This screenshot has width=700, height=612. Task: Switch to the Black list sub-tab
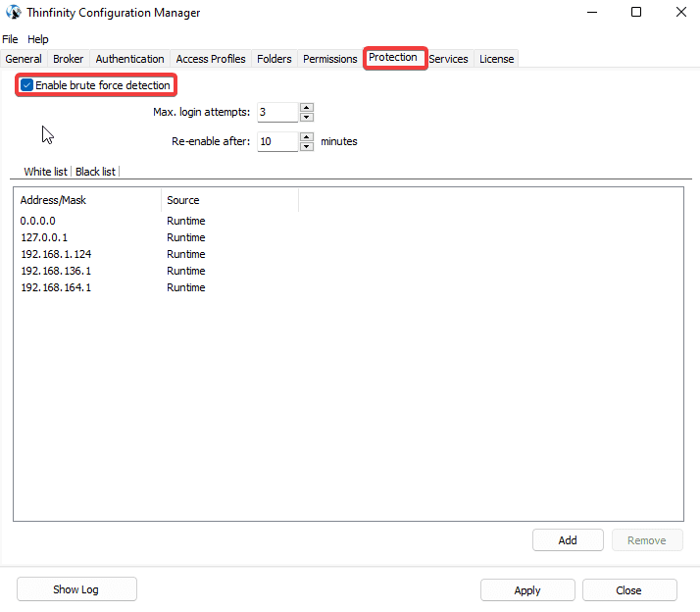95,172
